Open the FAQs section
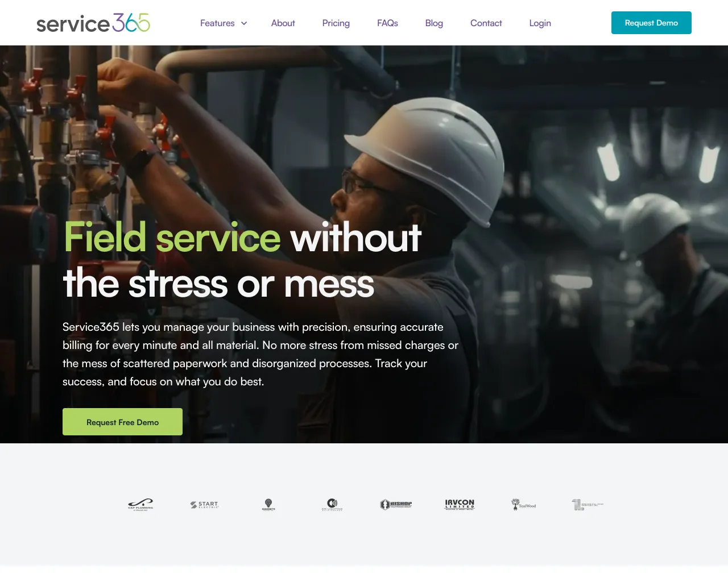 tap(387, 23)
